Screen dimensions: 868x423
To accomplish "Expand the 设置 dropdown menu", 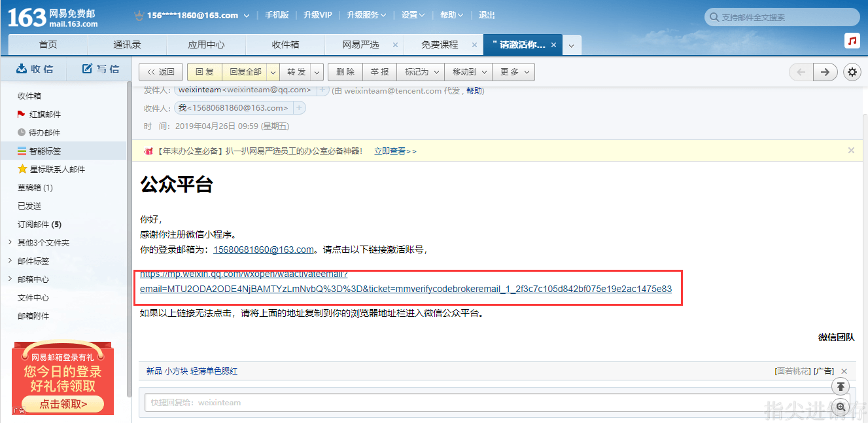I will point(422,16).
